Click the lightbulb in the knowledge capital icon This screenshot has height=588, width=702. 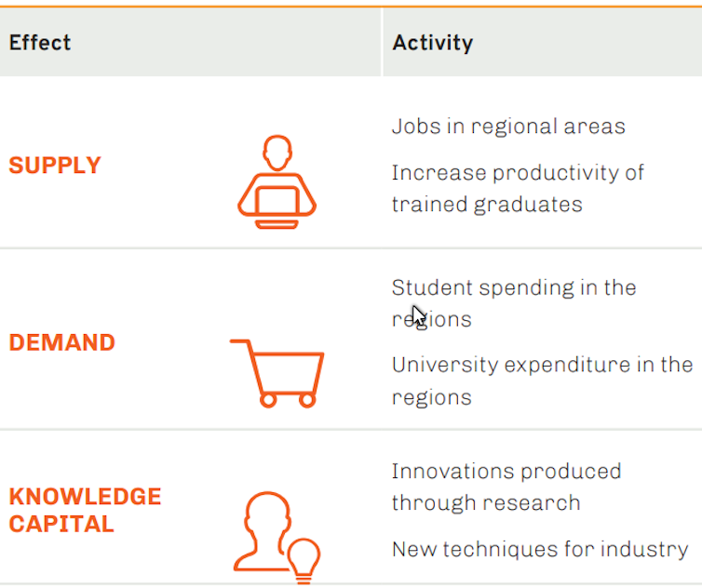303,558
